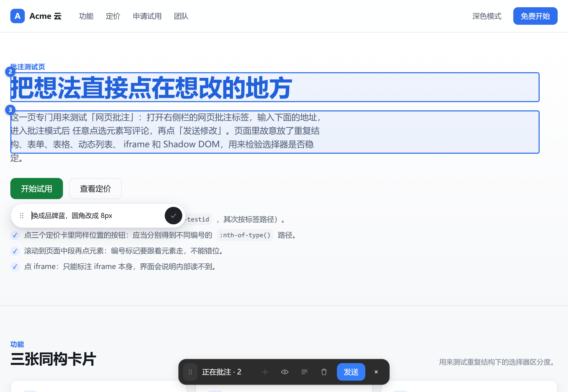Open the 功能 navigation item
Screen dimensions: 568x392
86,16
